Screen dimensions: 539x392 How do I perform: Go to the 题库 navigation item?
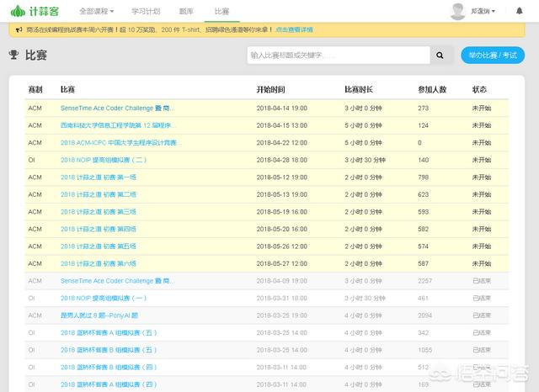click(186, 12)
